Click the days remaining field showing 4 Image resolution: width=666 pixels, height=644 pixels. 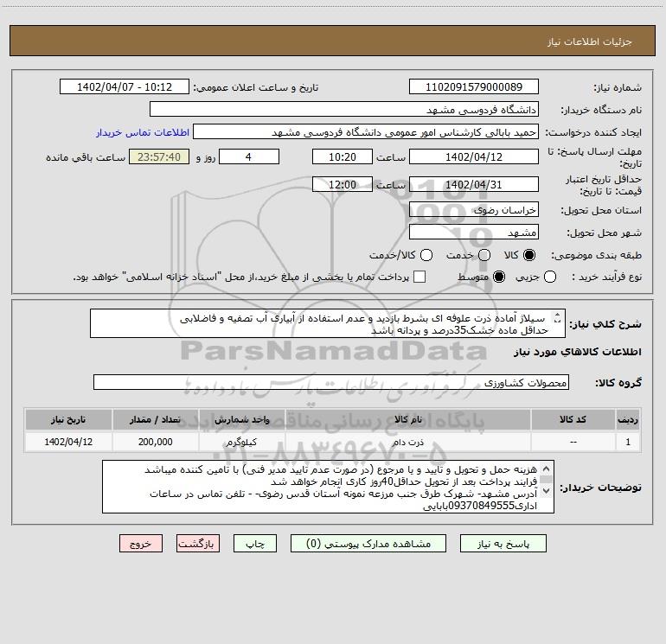click(249, 157)
